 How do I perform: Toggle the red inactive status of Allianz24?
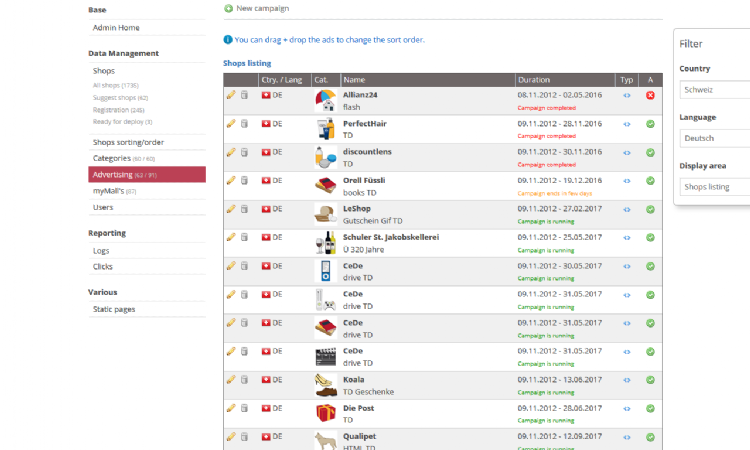click(x=650, y=95)
